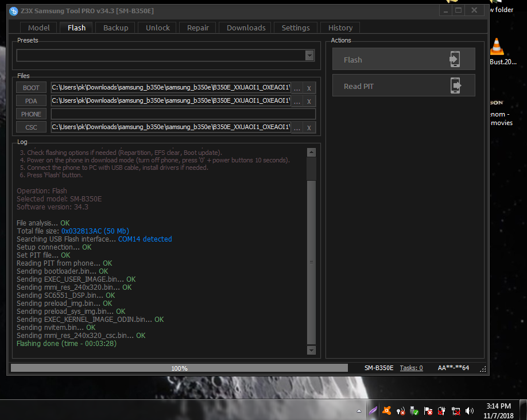
Task: Clear the PDA file with x button
Action: (x=309, y=101)
